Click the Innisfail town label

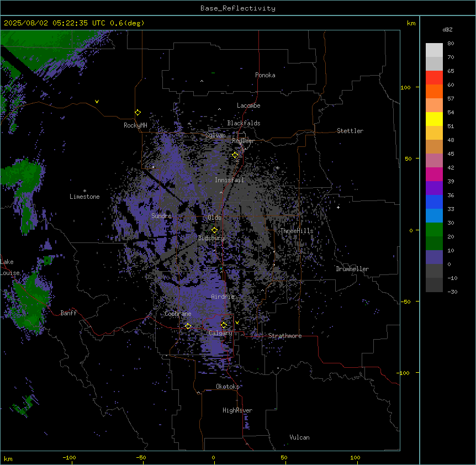(x=229, y=180)
